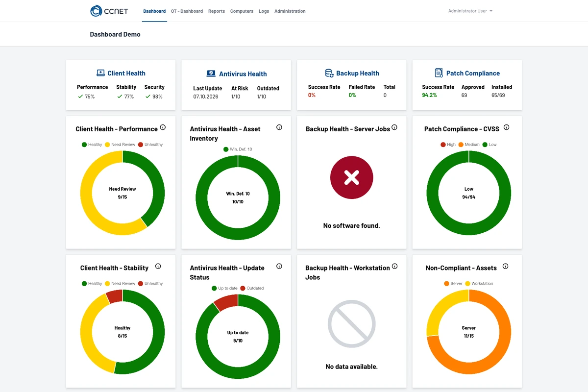Toggle Server legend in Non-Compliant Assets
Screen dimensions: 588x392
pos(453,284)
